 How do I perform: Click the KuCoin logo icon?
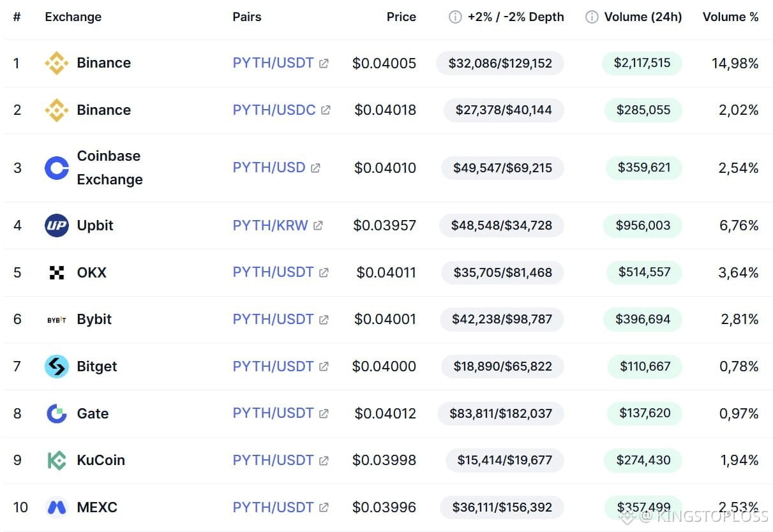[x=57, y=461]
